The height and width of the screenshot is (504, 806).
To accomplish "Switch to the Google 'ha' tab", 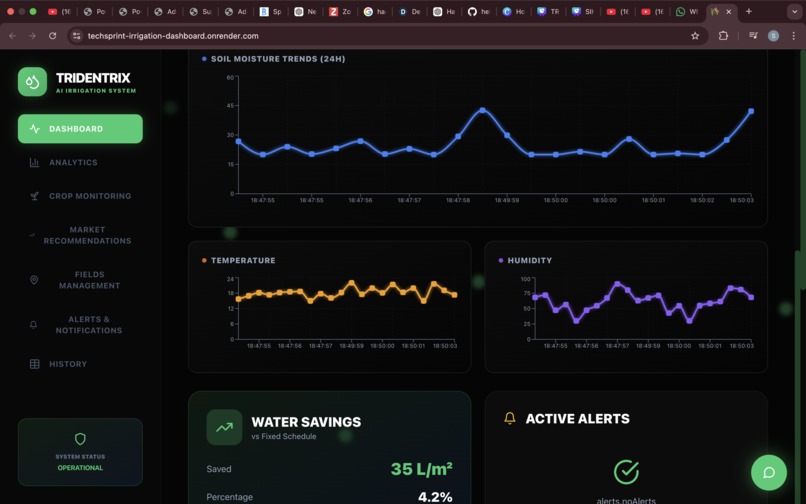I will (x=374, y=11).
